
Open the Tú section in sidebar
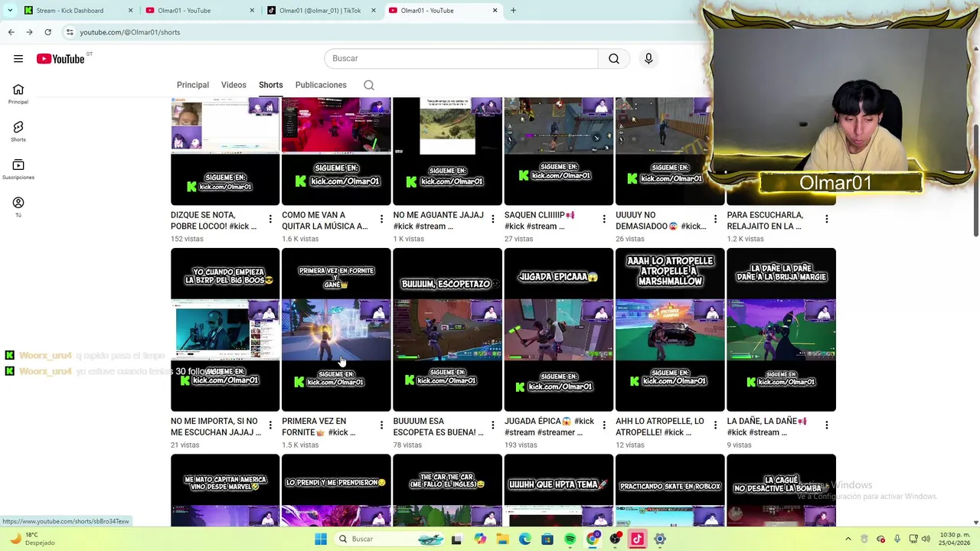tap(18, 207)
